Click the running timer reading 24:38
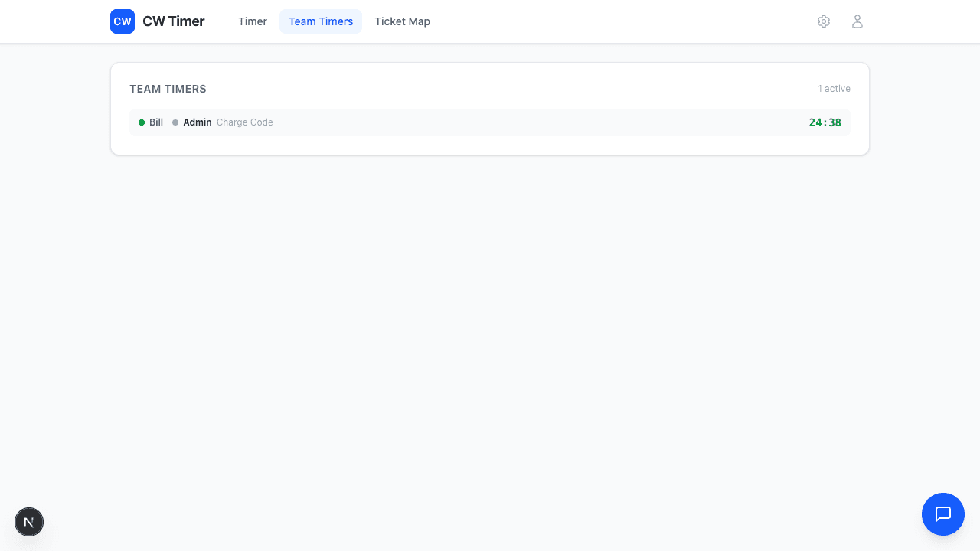Image resolution: width=980 pixels, height=551 pixels. (825, 122)
